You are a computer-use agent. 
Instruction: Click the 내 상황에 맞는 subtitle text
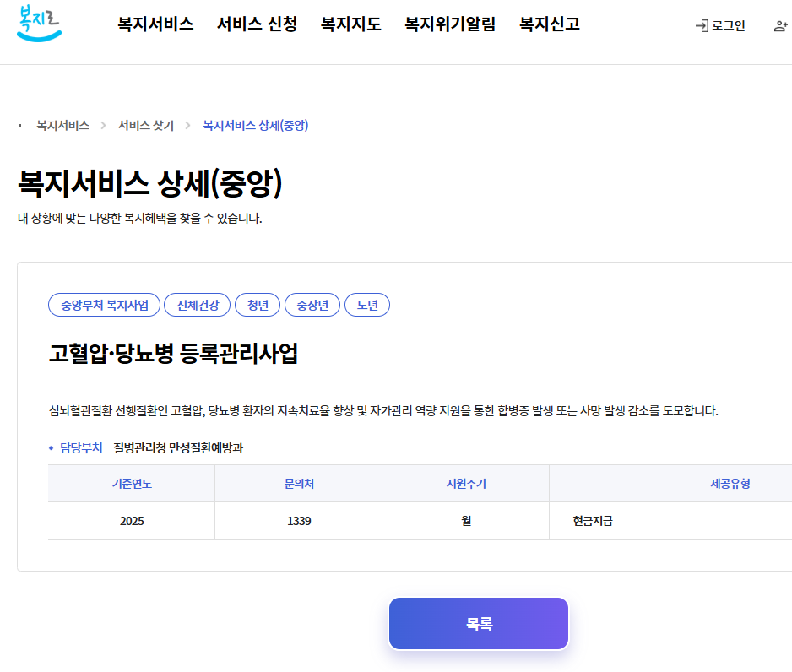pyautogui.click(x=140, y=218)
